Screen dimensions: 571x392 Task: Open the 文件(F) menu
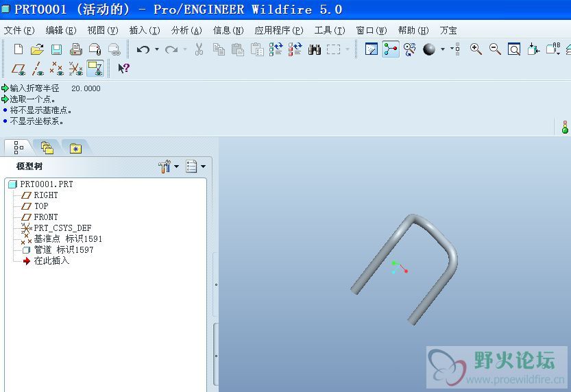pos(19,30)
